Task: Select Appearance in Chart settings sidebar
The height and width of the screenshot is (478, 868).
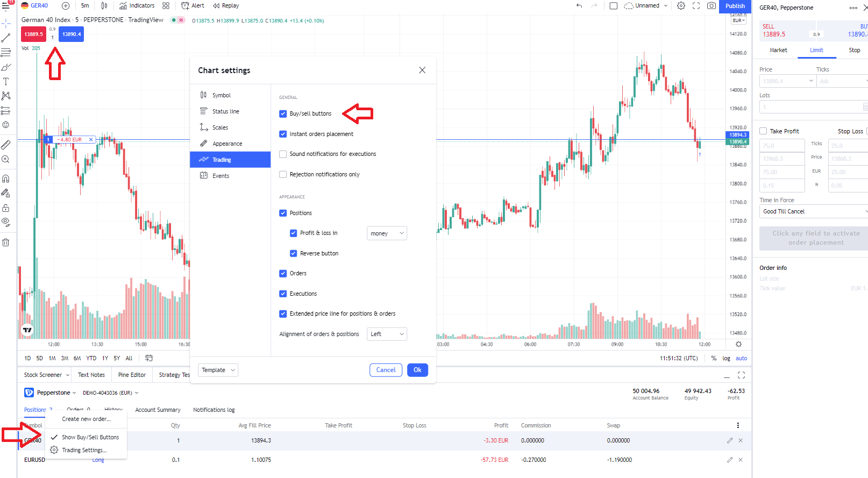Action: [x=227, y=144]
